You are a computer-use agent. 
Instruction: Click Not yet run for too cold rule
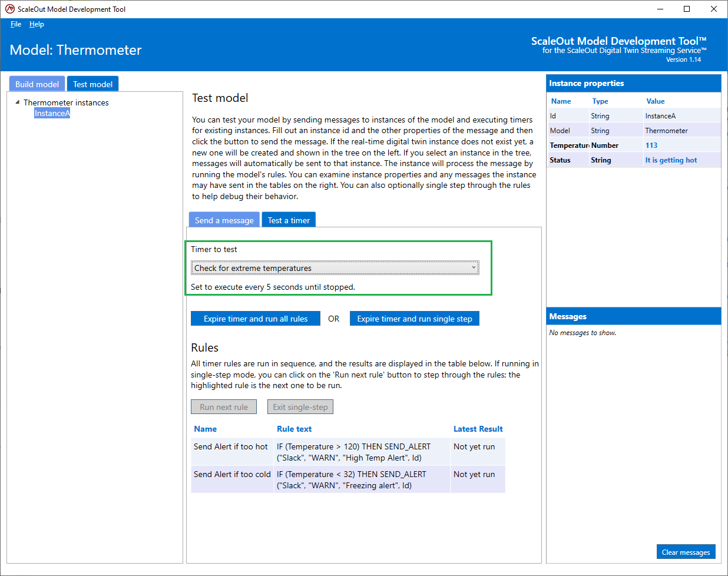pyautogui.click(x=474, y=474)
